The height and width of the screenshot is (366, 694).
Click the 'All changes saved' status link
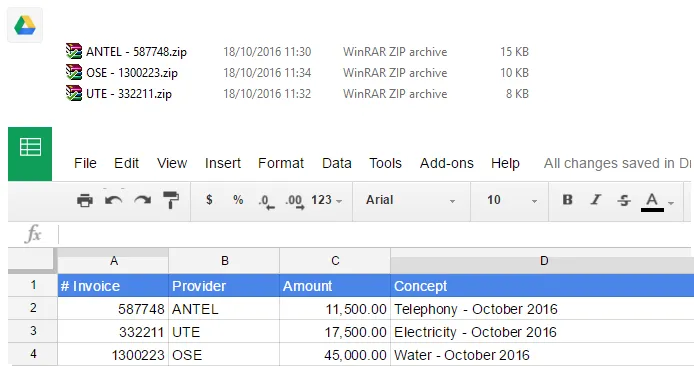617,163
